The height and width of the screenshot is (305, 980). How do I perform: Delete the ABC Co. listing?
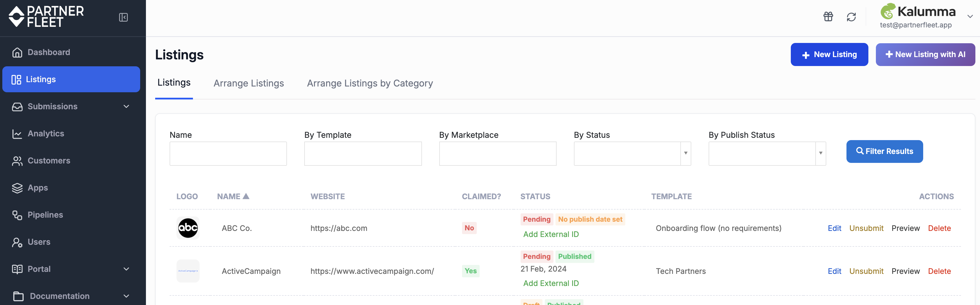pos(939,228)
